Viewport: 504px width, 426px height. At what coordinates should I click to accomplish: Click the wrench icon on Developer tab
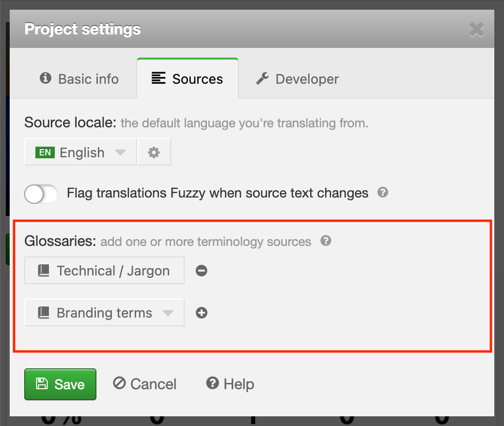[263, 78]
